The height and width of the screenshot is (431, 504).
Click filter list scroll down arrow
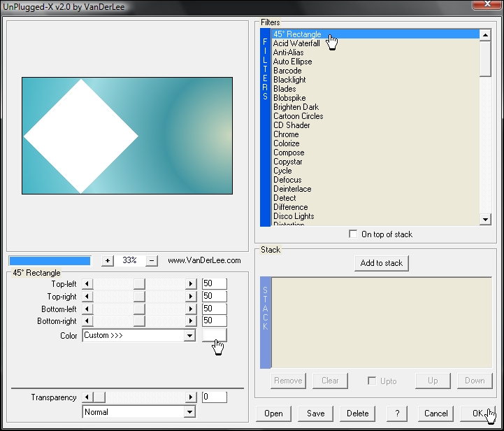point(485,220)
